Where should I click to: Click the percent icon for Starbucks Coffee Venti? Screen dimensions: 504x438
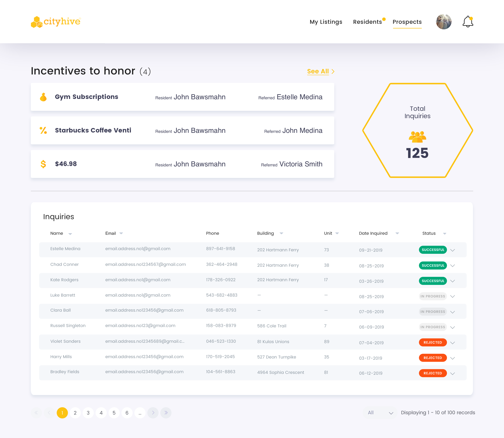43,130
